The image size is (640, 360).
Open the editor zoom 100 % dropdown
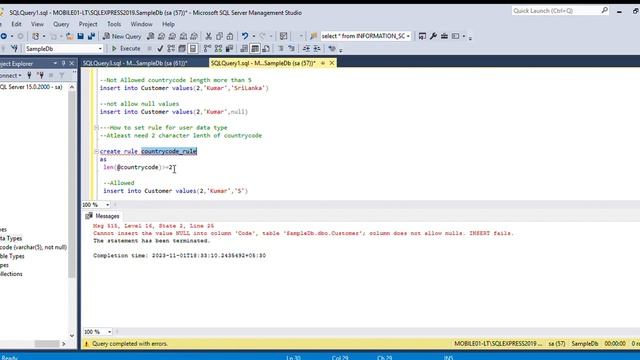click(108, 204)
